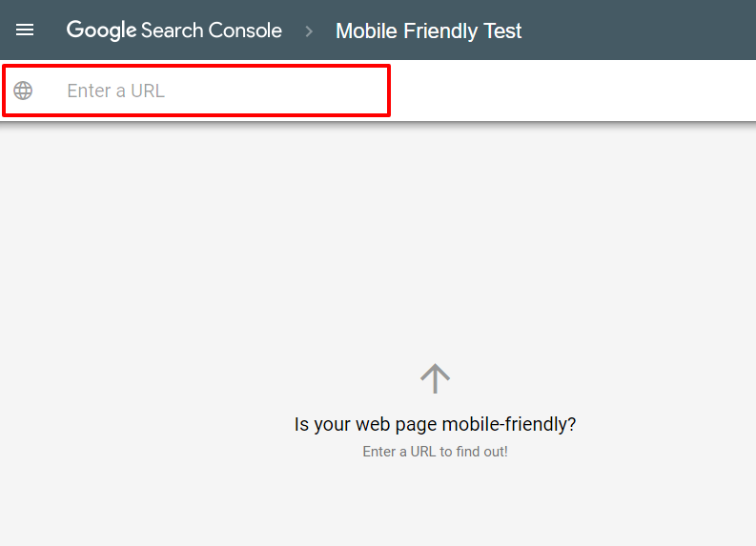Click the word "Mobile" in page title
Image resolution: width=756 pixels, height=546 pixels.
tap(365, 30)
